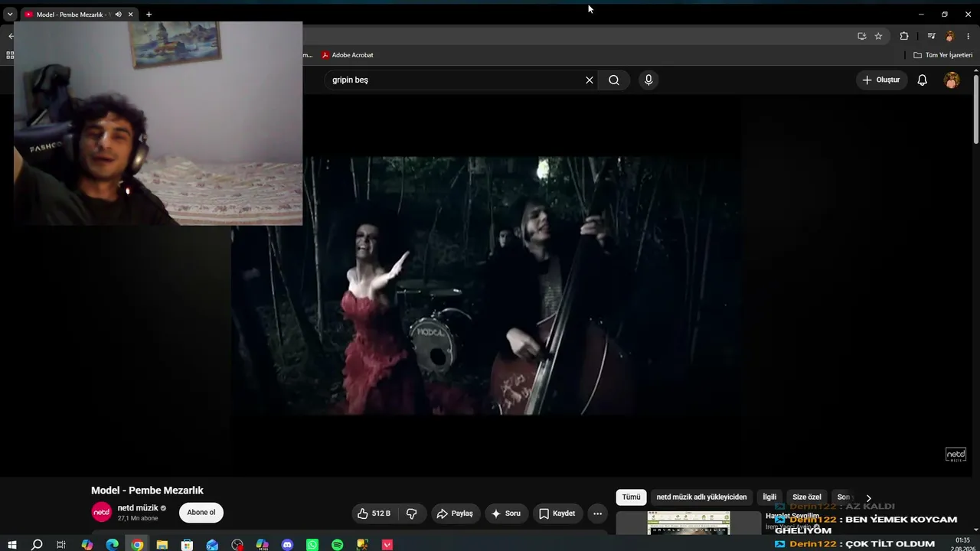
Task: Open Outlook from the taskbar
Action: point(212,545)
